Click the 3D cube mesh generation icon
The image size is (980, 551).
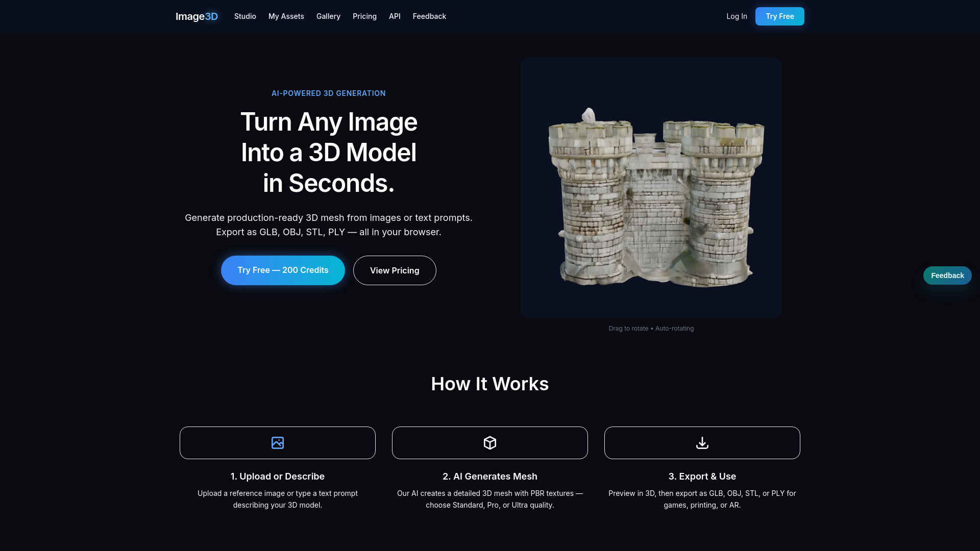(x=489, y=442)
